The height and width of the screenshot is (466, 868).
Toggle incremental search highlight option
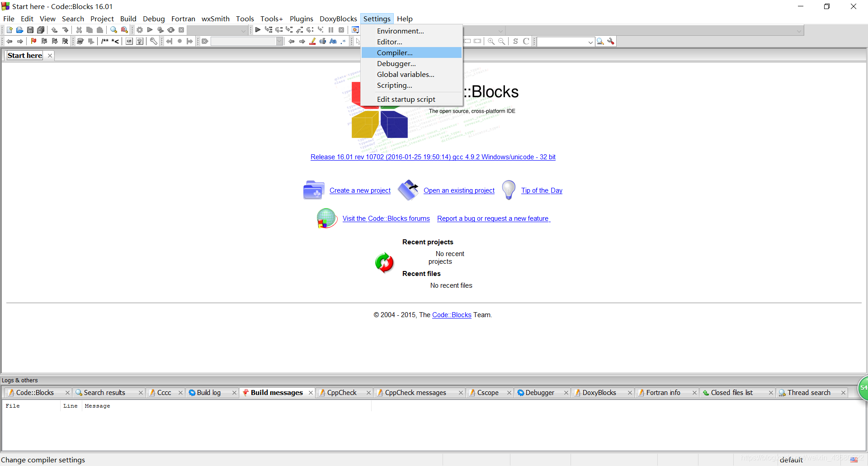coord(312,41)
